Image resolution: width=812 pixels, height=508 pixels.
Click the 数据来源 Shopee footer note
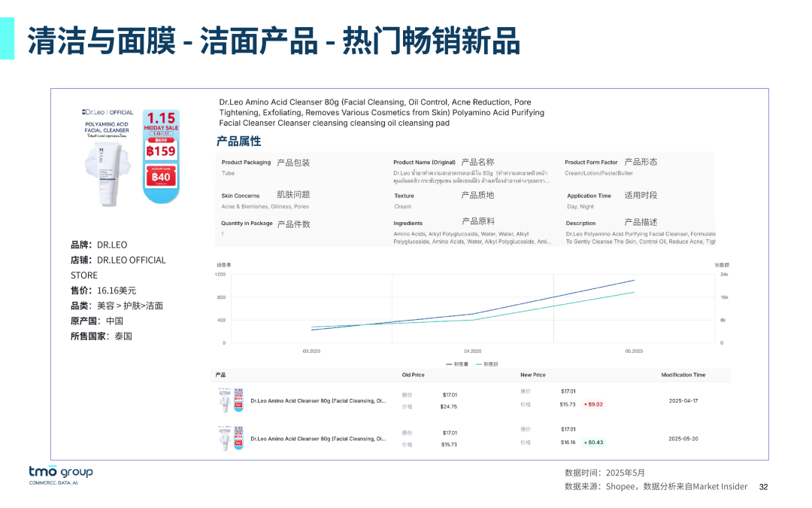pyautogui.click(x=656, y=486)
